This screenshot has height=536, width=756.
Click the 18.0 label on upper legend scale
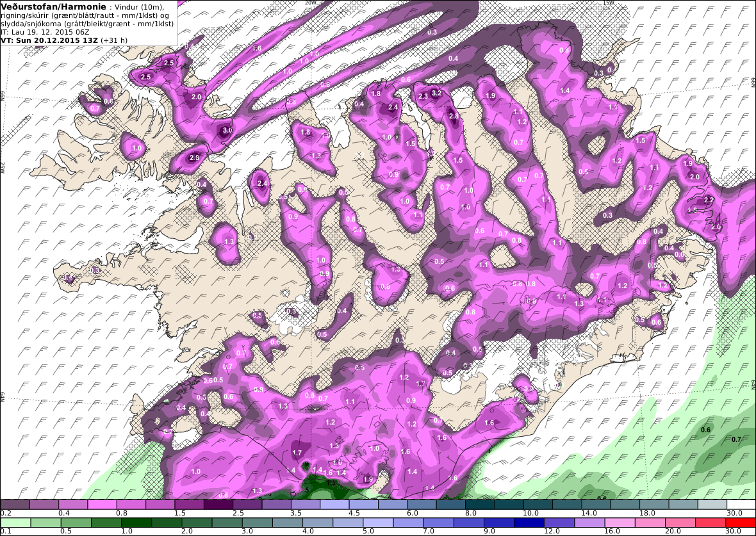point(647,514)
